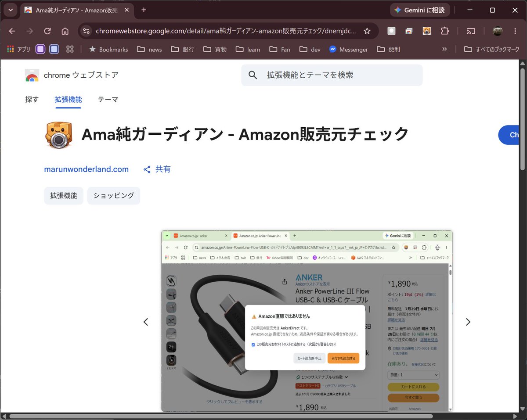Click the 拡張機能 category chip
527x420 pixels.
click(x=64, y=196)
